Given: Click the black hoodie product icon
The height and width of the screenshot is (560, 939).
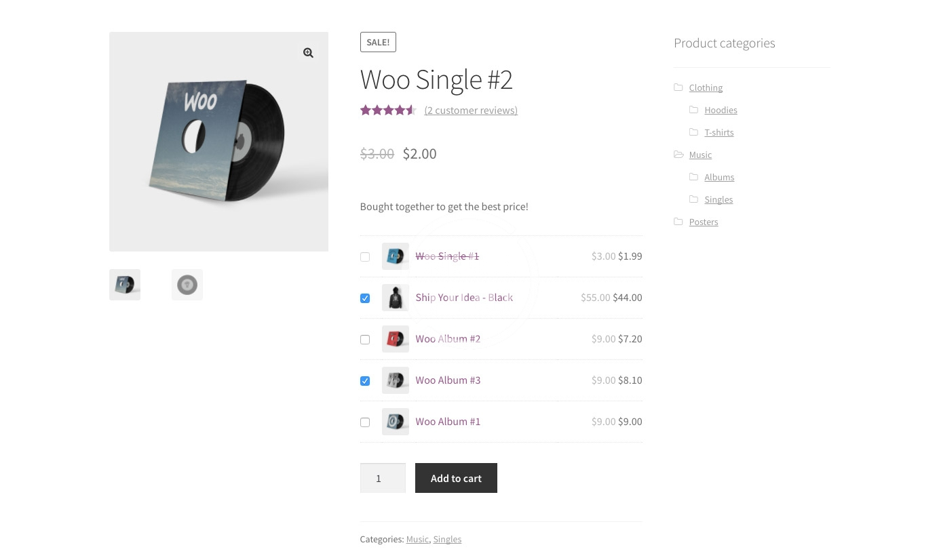Looking at the screenshot, I should coord(395,298).
